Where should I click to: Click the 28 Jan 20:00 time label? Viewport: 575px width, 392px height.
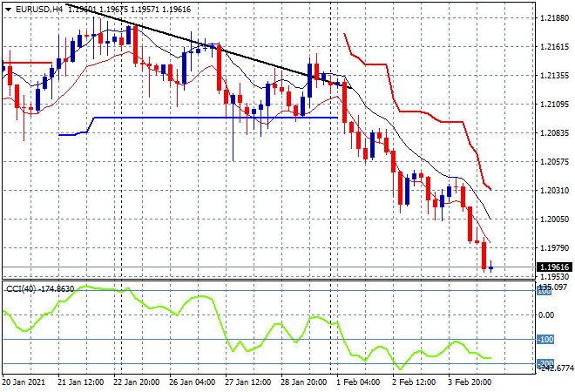[x=303, y=382]
